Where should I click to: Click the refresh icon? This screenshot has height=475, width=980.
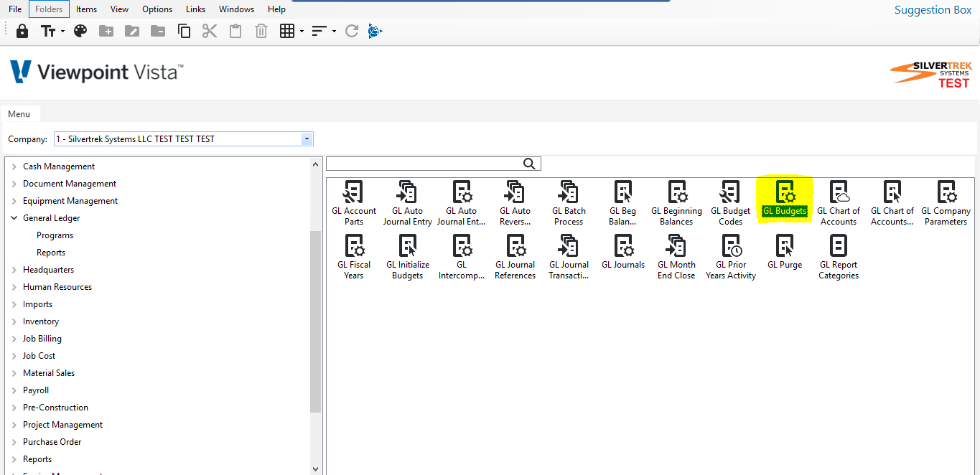click(x=352, y=31)
